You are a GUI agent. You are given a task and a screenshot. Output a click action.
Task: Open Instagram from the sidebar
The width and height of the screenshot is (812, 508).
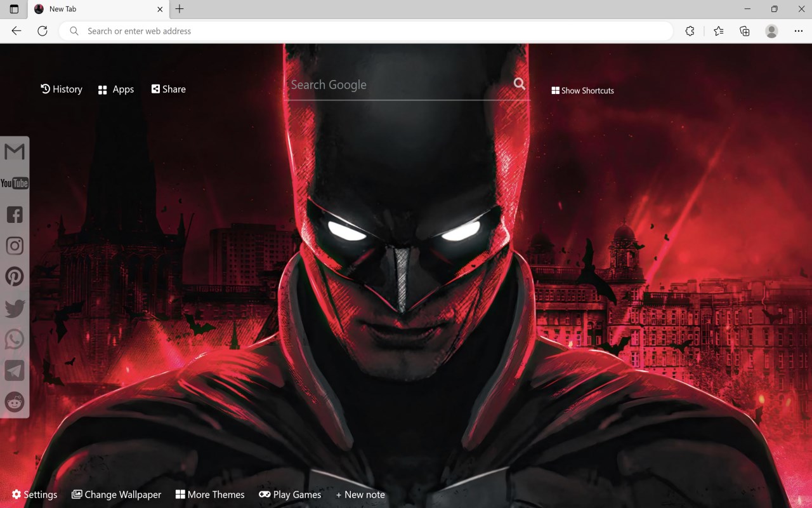[15, 246]
